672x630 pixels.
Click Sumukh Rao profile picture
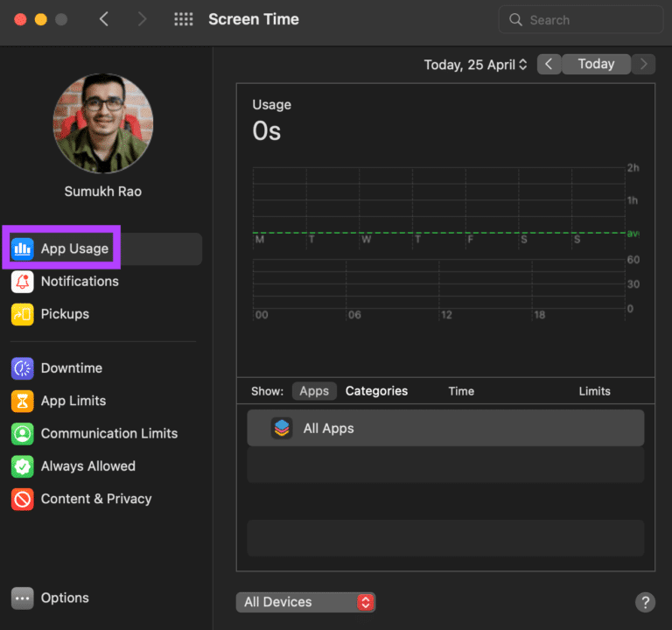pyautogui.click(x=103, y=123)
